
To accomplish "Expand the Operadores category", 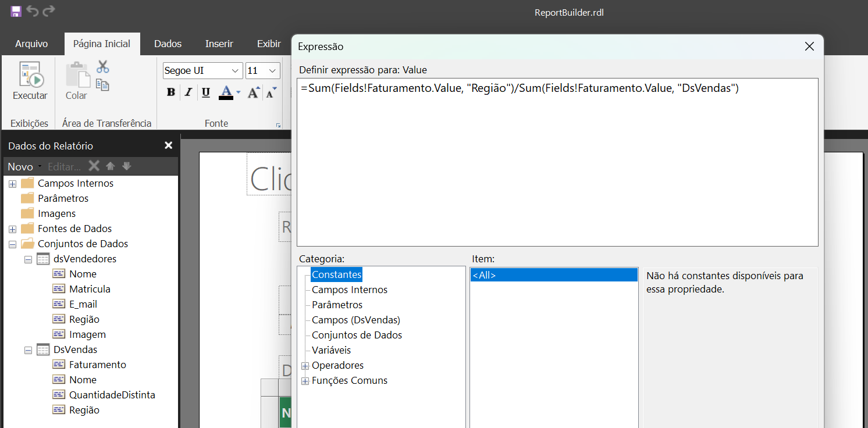I will tap(305, 366).
